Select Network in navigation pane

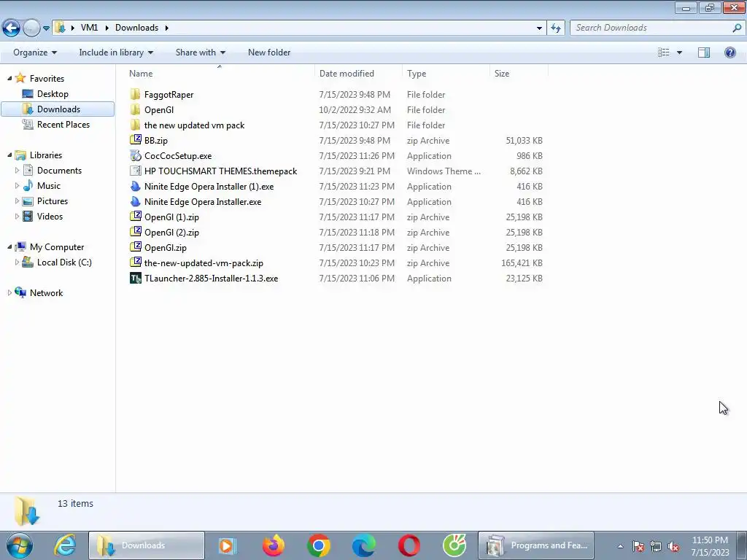pos(46,293)
